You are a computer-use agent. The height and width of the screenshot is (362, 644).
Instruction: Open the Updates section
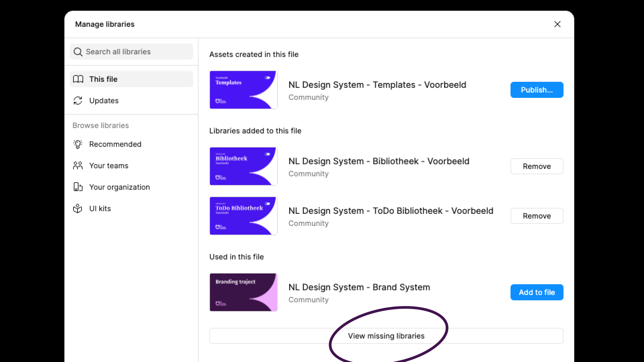tap(104, 101)
